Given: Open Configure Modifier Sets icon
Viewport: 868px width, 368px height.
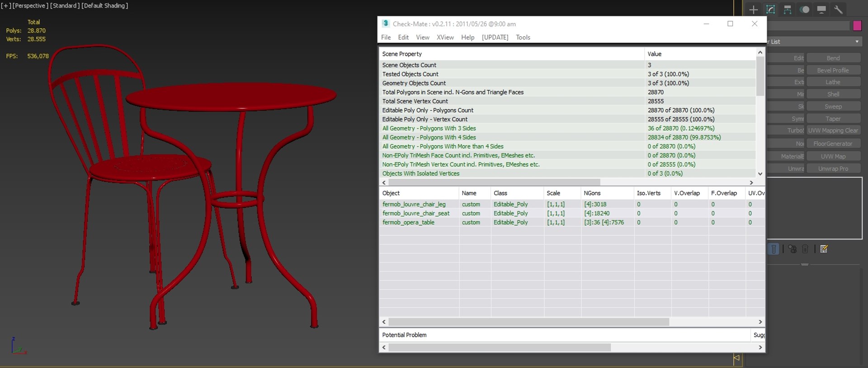Looking at the screenshot, I should coord(824,249).
